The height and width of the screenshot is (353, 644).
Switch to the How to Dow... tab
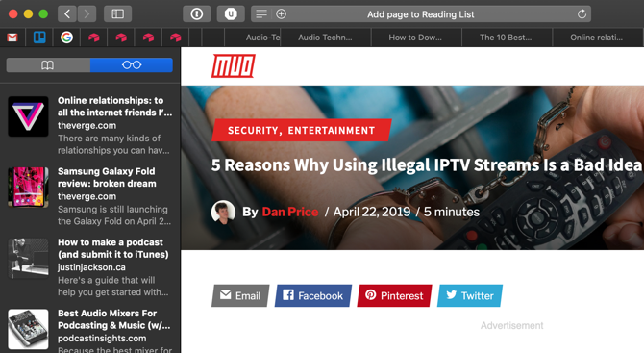point(415,38)
